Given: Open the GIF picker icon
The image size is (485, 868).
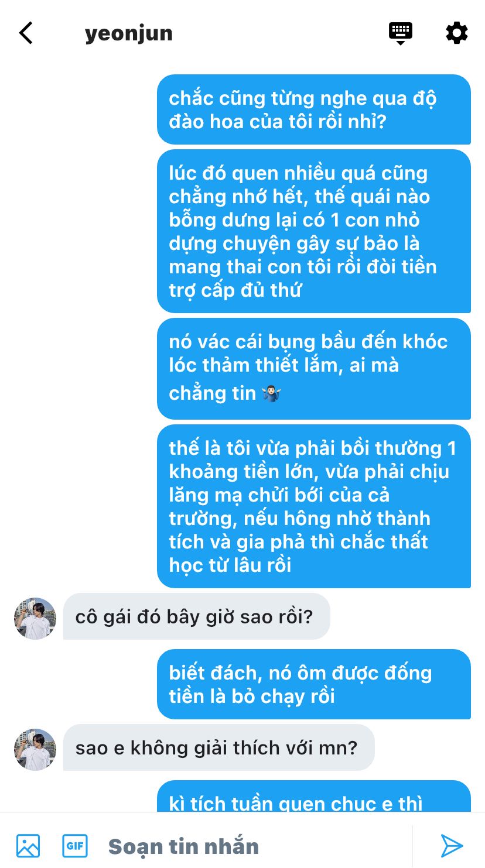Looking at the screenshot, I should tap(75, 846).
